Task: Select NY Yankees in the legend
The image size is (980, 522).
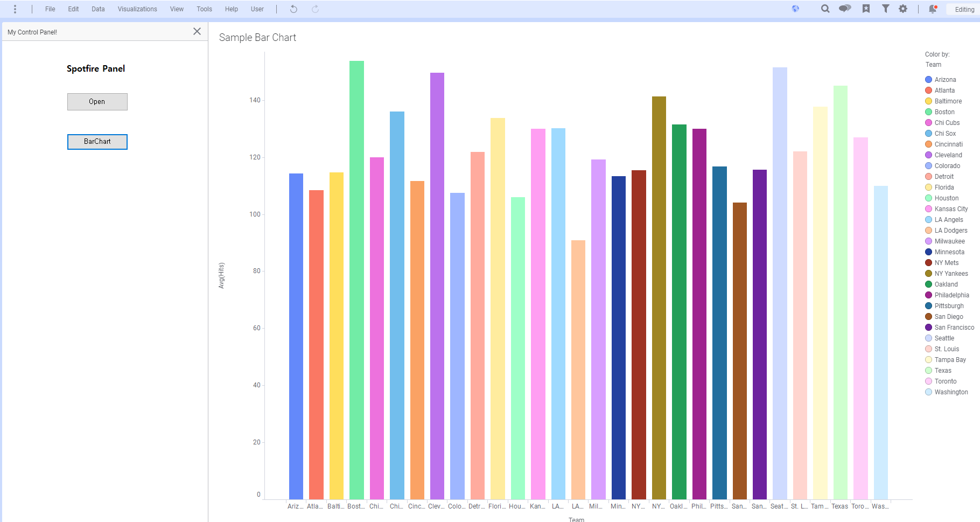Action: coord(946,274)
